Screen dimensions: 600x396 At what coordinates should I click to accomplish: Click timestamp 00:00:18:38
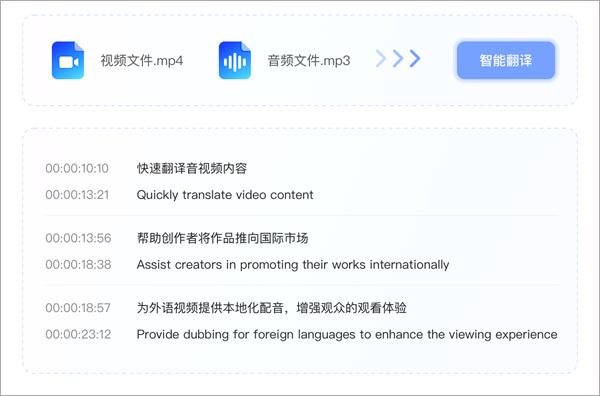click(x=78, y=264)
